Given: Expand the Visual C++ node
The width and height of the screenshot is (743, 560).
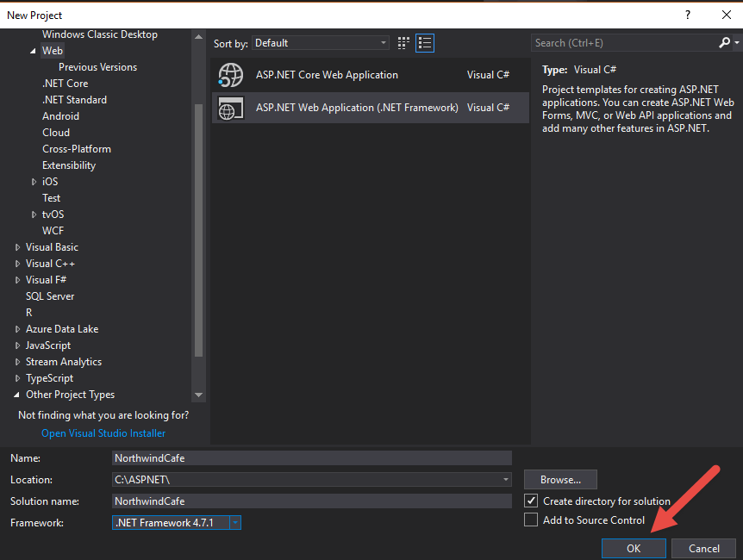Looking at the screenshot, I should click(x=17, y=264).
